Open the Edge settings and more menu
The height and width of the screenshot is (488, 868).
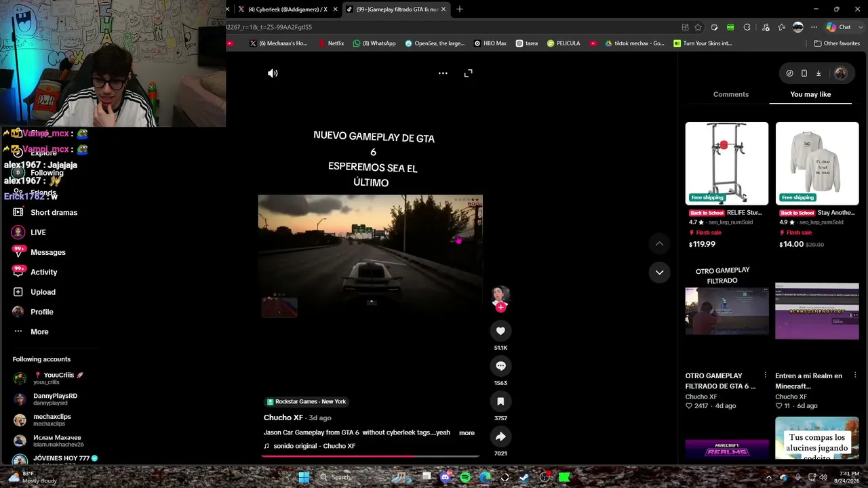[x=814, y=27]
